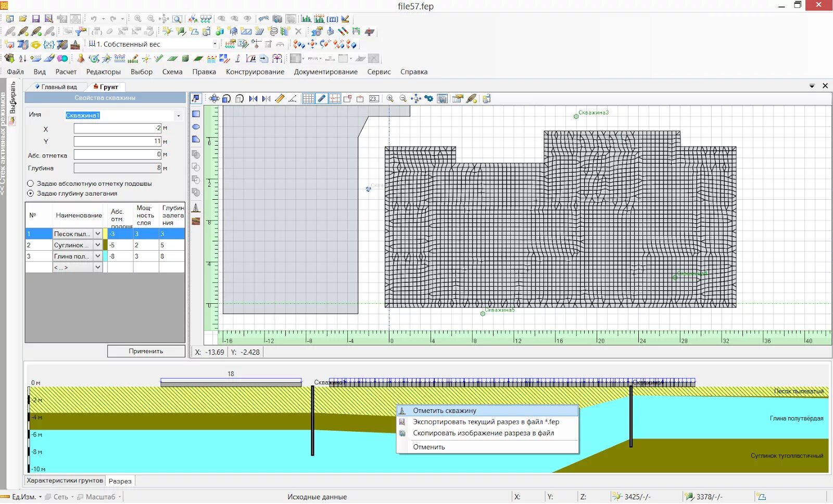Open the Расчет menu
Screen dimensions: 833x504
66,72
